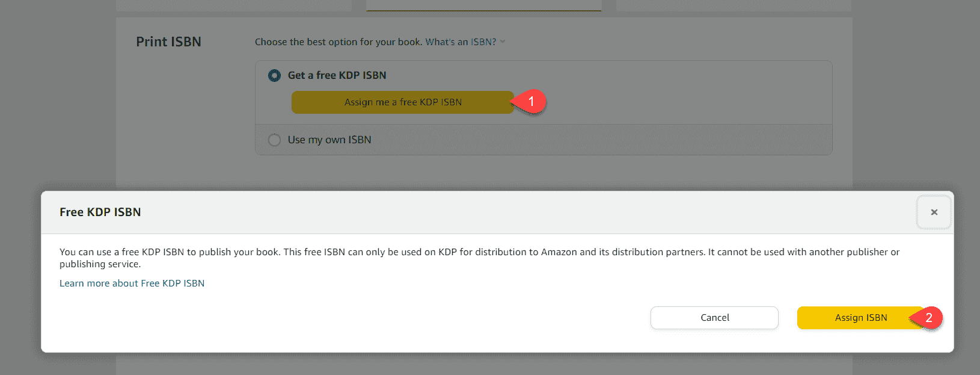980x375 pixels.
Task: Close the Free KDP ISBN dialog with X
Action: point(934,212)
